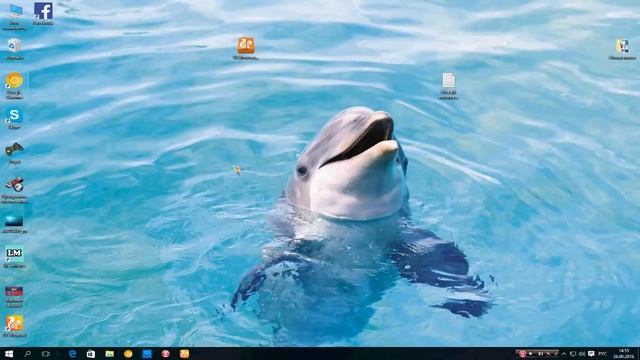640x360 pixels.
Task: Open the red-banner video desktop icon
Action: click(14, 296)
